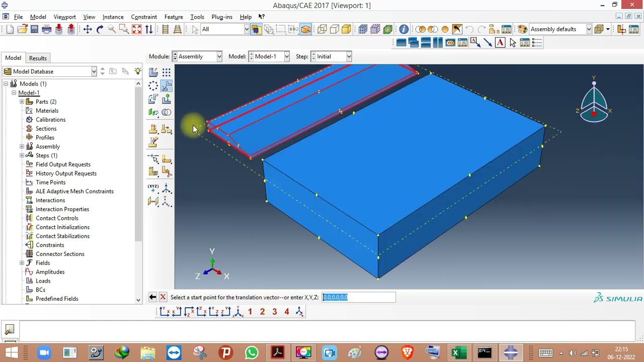Click the previous step back arrow button
The height and width of the screenshot is (362, 644).
tap(152, 297)
